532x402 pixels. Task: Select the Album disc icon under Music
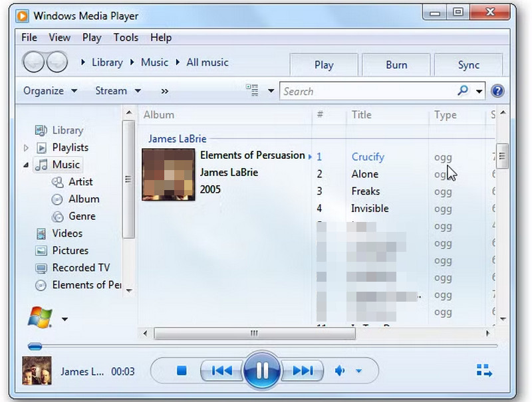[57, 199]
